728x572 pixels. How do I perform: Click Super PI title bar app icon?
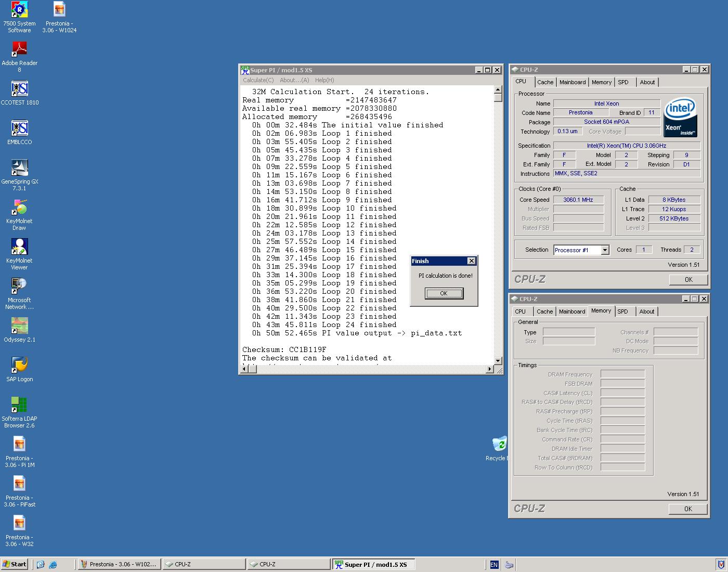pyautogui.click(x=245, y=70)
